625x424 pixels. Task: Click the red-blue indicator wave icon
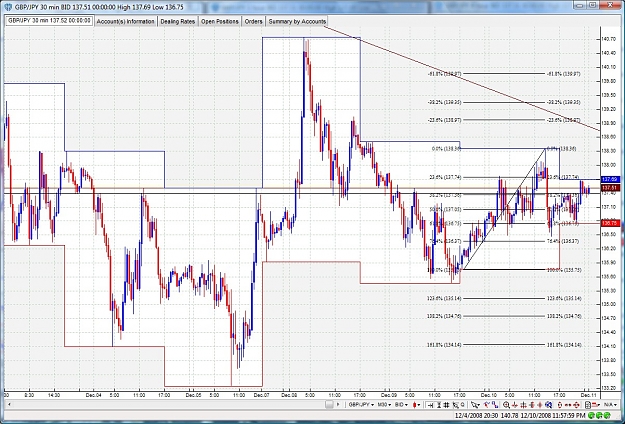coord(487,405)
